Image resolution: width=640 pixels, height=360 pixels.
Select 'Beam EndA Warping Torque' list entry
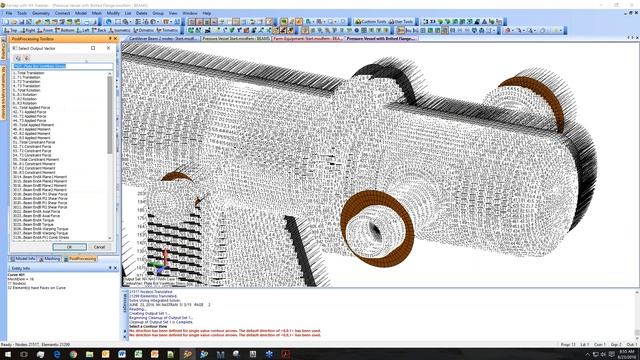(40, 229)
